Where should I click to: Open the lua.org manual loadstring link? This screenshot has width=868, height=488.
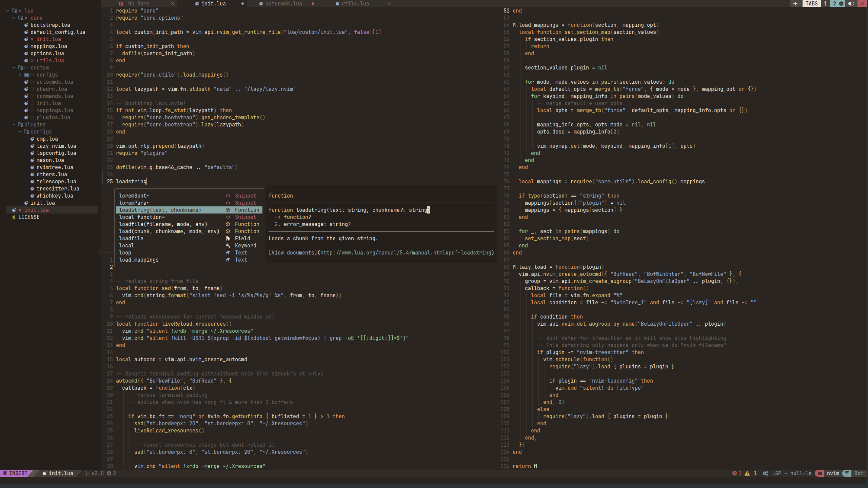tap(406, 252)
